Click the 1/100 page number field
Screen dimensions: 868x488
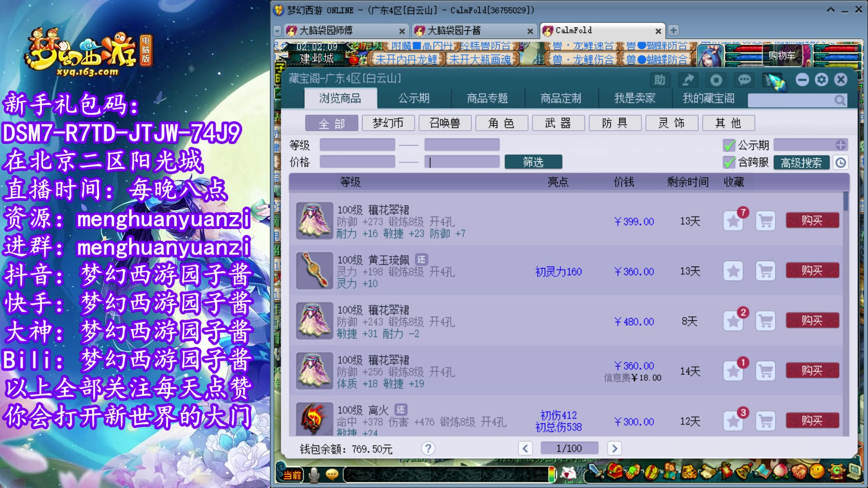[x=569, y=448]
